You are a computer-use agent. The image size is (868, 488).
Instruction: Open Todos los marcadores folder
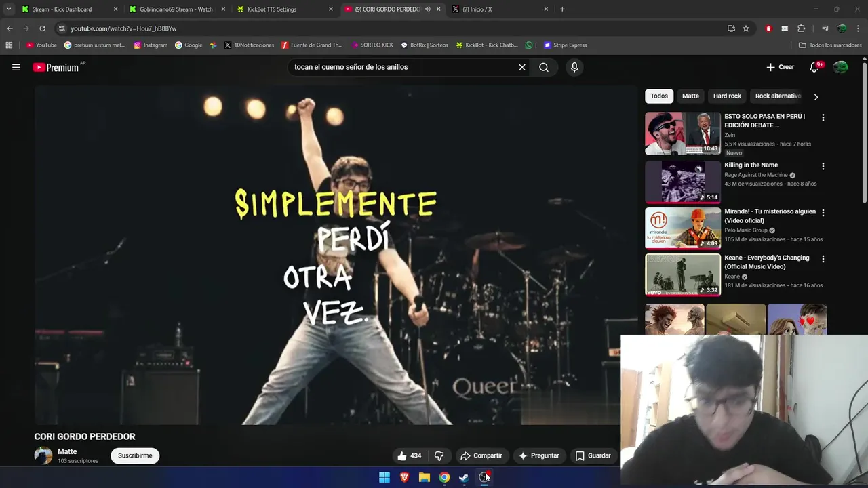pos(830,45)
